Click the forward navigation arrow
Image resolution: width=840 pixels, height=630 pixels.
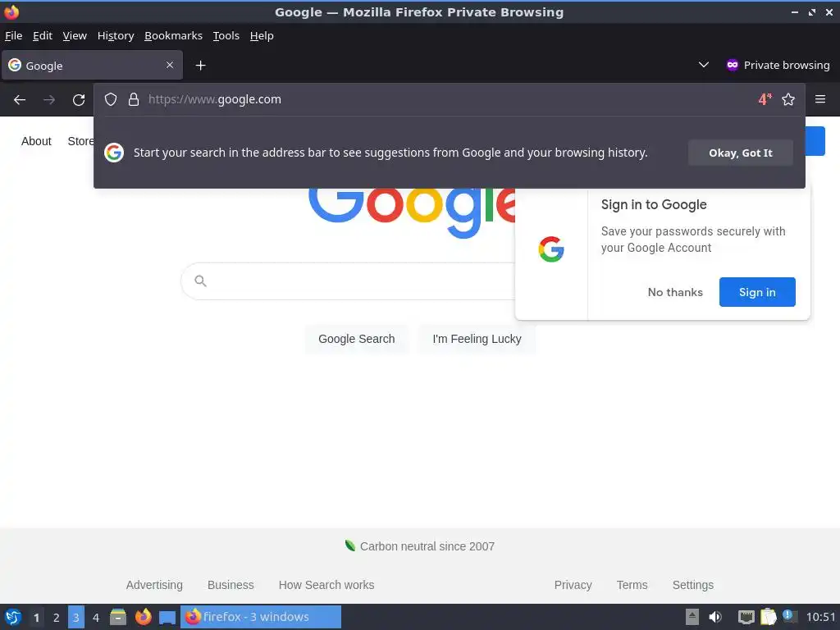click(49, 99)
